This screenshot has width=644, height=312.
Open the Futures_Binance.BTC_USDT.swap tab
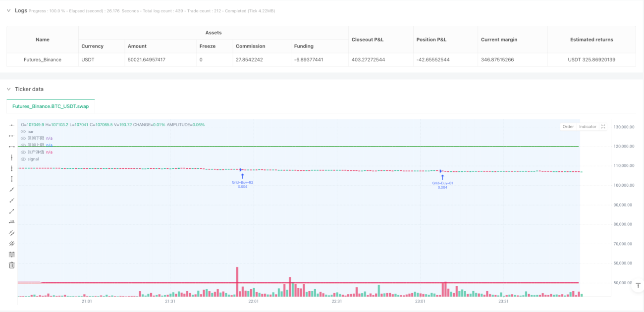click(x=51, y=106)
